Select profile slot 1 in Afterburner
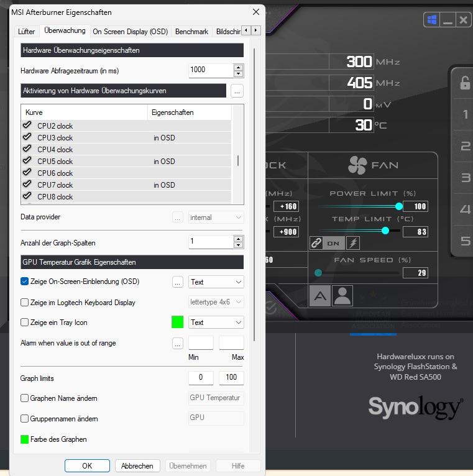473x476 pixels. tap(464, 114)
